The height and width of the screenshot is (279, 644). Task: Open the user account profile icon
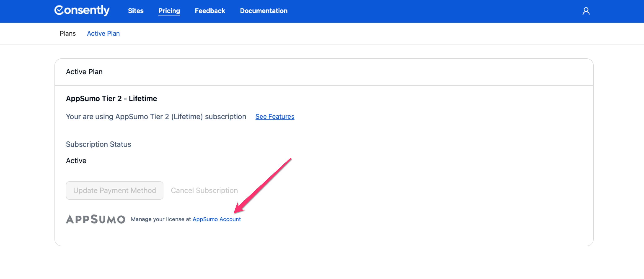click(586, 11)
